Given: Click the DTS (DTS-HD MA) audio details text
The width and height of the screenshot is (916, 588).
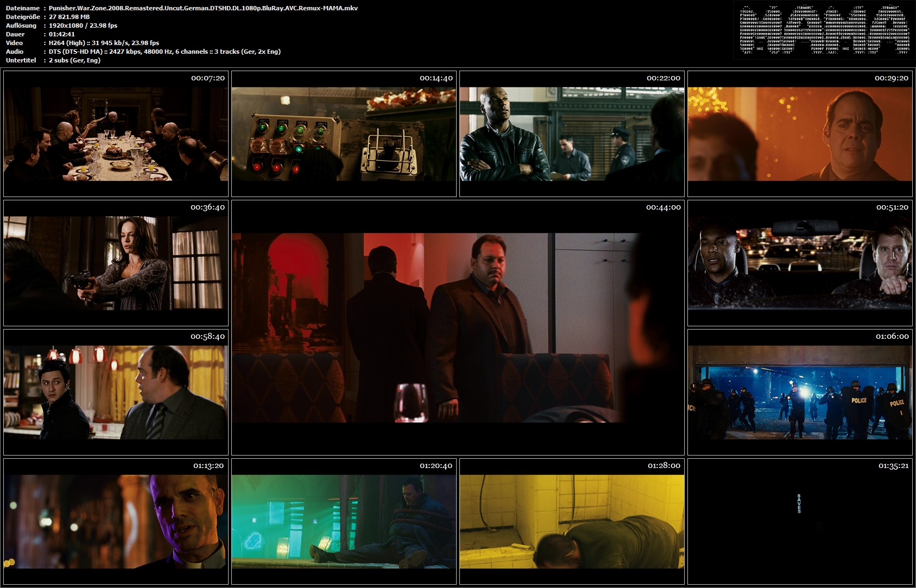Looking at the screenshot, I should coord(165,52).
